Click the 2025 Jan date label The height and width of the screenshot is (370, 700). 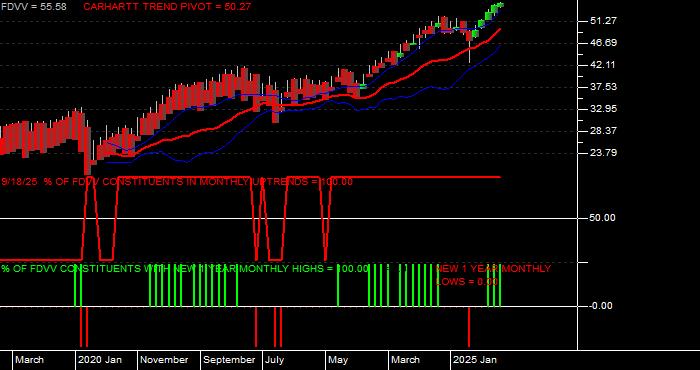click(475, 360)
